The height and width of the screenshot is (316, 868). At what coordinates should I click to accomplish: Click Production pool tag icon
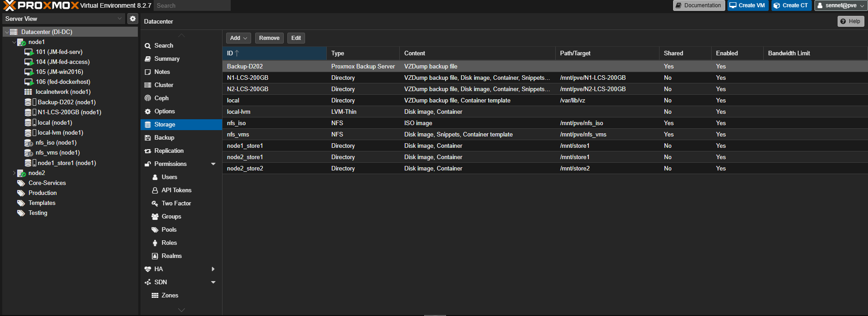pyautogui.click(x=21, y=193)
